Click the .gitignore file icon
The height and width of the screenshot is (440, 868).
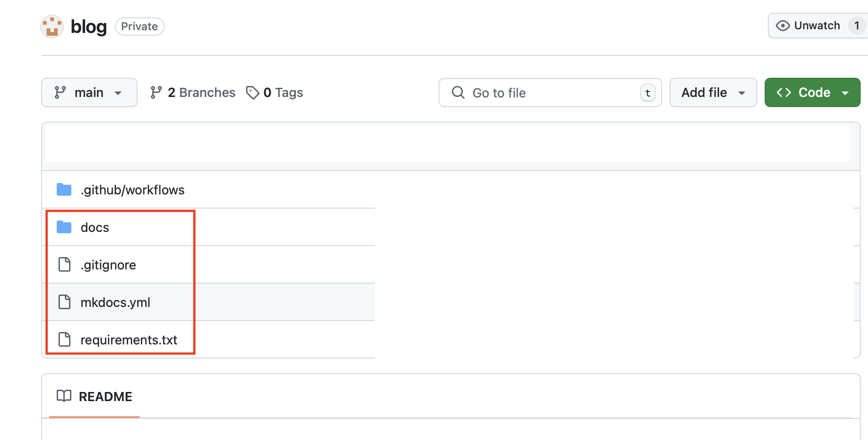point(64,264)
